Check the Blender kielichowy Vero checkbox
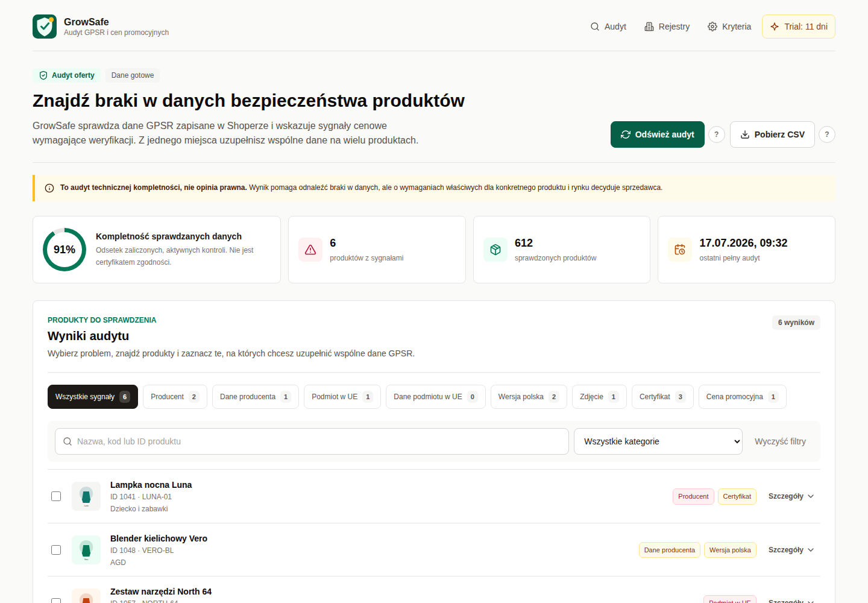Screen dimensions: 868x603 [56, 550]
